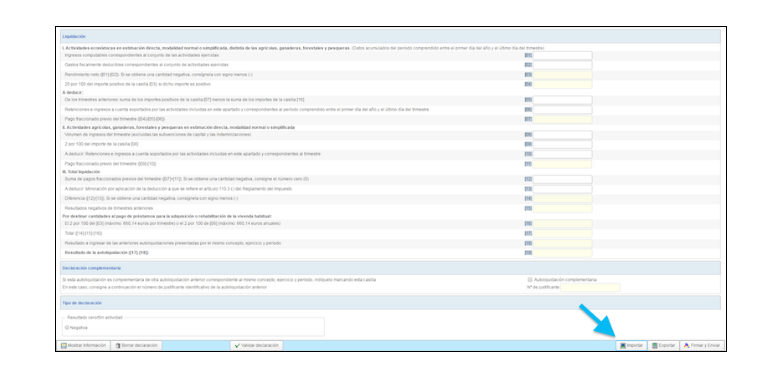This screenshot has width=761, height=376.
Task: Select box [16] vivienda habitual field
Action: (562, 224)
